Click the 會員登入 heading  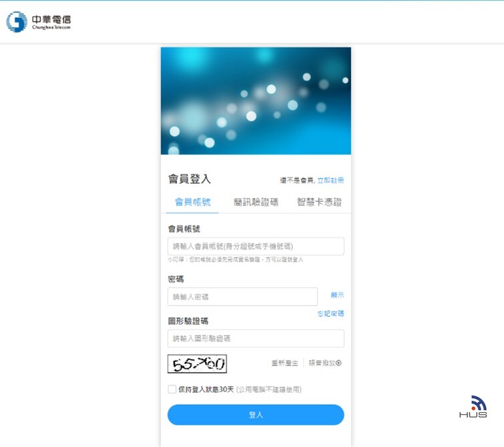click(190, 179)
